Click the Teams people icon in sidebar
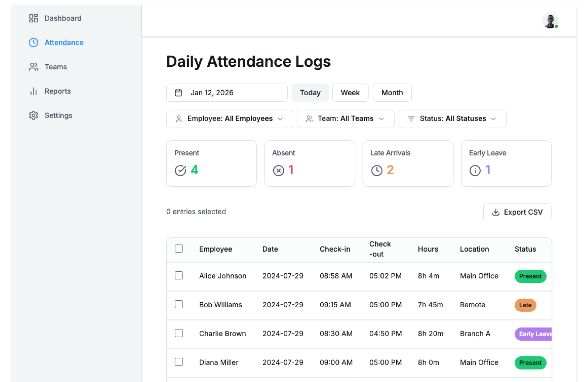 [33, 67]
